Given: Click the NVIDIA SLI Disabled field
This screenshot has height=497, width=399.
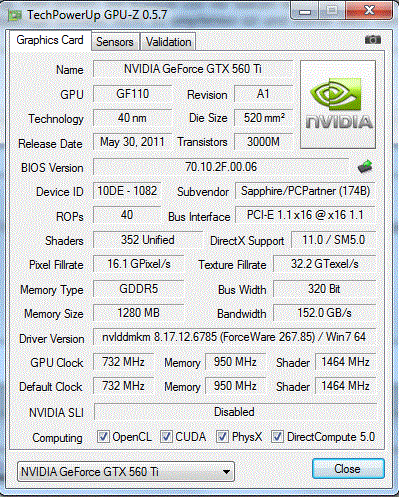Looking at the screenshot, I should (235, 412).
